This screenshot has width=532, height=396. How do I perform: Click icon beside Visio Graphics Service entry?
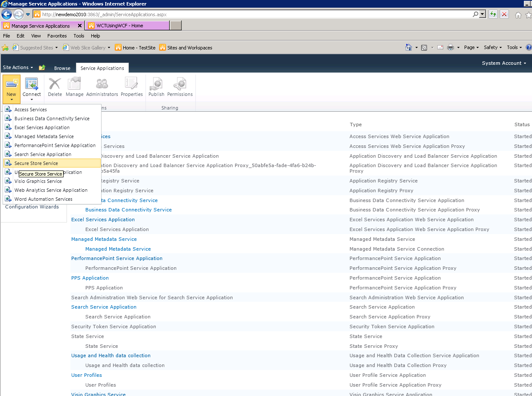(8, 181)
